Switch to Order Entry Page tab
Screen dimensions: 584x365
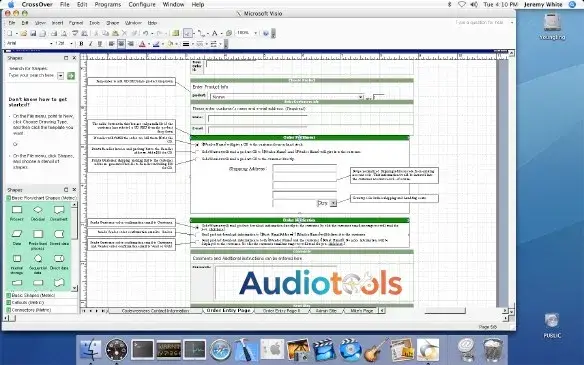click(228, 310)
